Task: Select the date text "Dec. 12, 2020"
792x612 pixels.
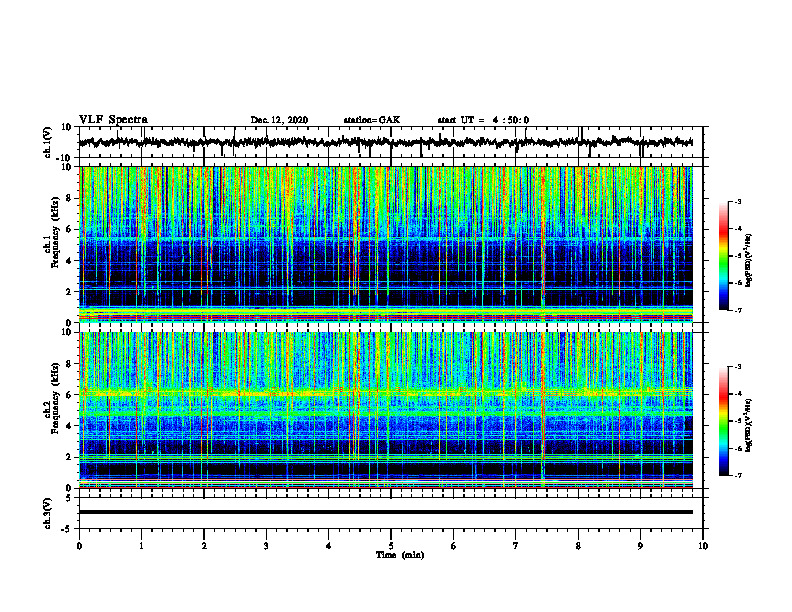Action: tap(279, 120)
